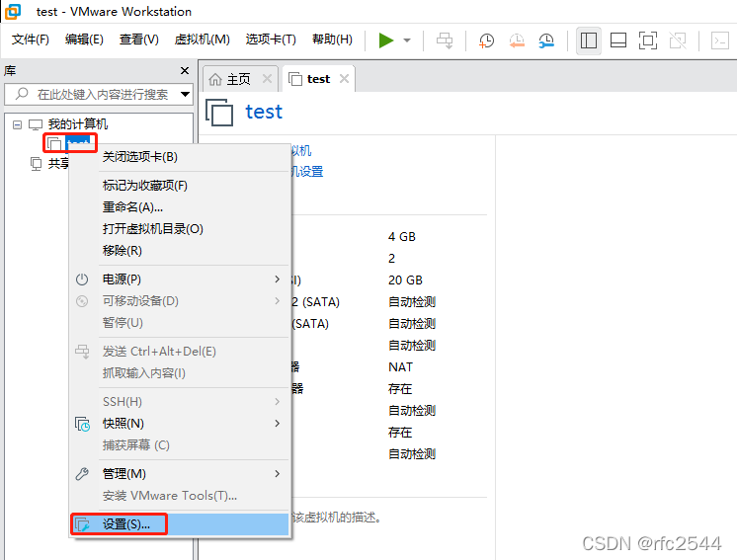Image resolution: width=737 pixels, height=560 pixels.
Task: Take a snapshot with the clock-plus icon
Action: pos(486,40)
